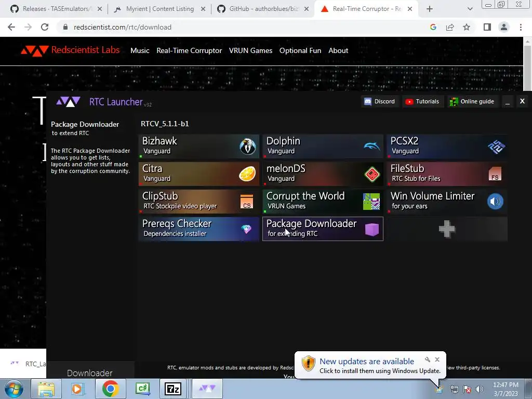This screenshot has height=399, width=532.
Task: Open the C# app from taskbar
Action: click(x=142, y=389)
